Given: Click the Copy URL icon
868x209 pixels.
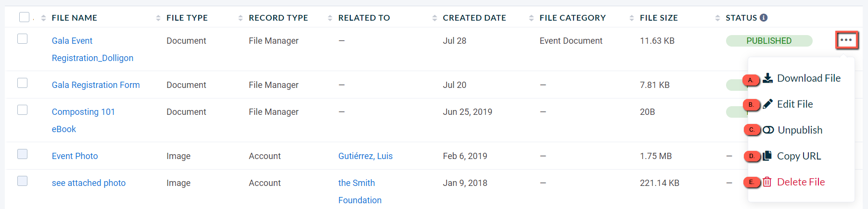Looking at the screenshot, I should pyautogui.click(x=767, y=156).
